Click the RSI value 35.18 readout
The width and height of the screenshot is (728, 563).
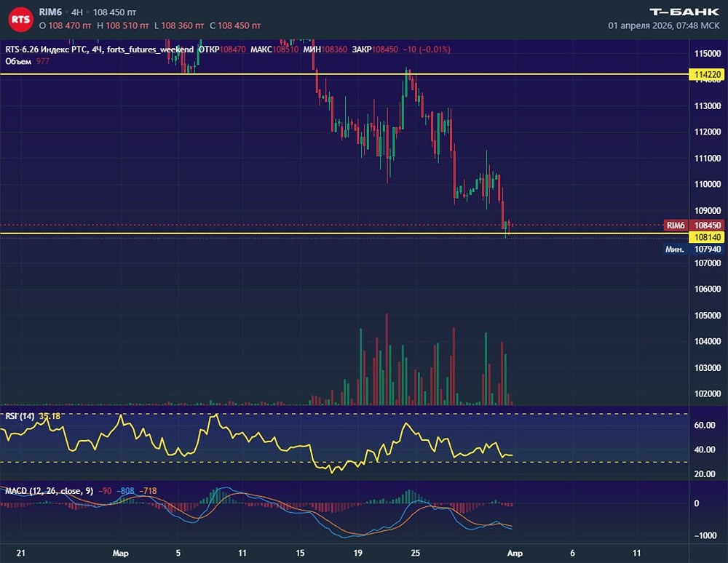[x=50, y=416]
